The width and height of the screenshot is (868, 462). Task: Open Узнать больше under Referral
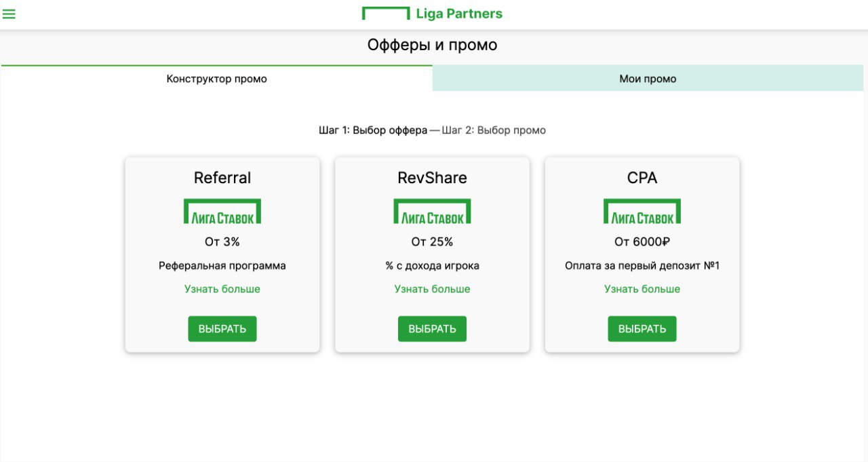point(222,289)
